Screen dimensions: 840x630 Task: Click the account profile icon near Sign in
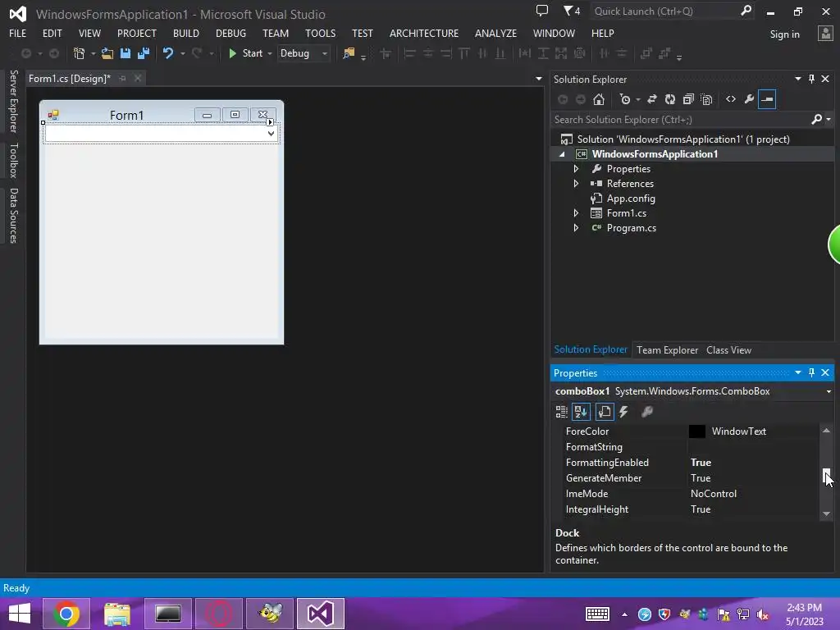[825, 33]
